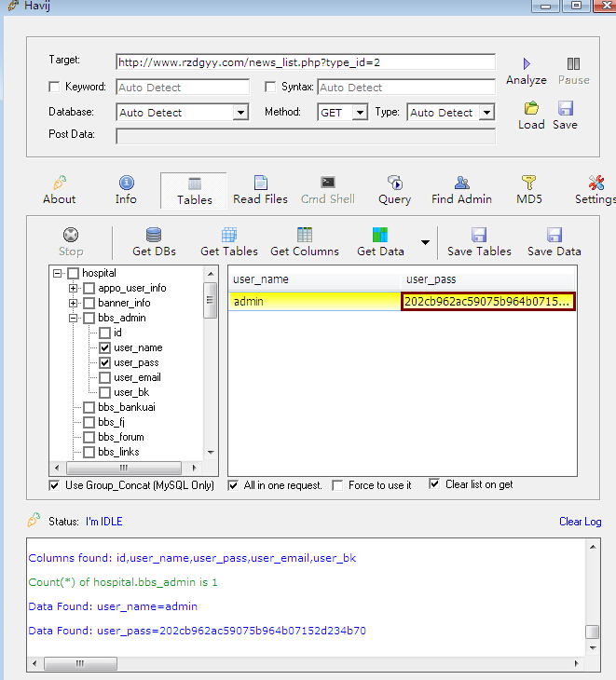Enable the Syntax checkbox

270,87
